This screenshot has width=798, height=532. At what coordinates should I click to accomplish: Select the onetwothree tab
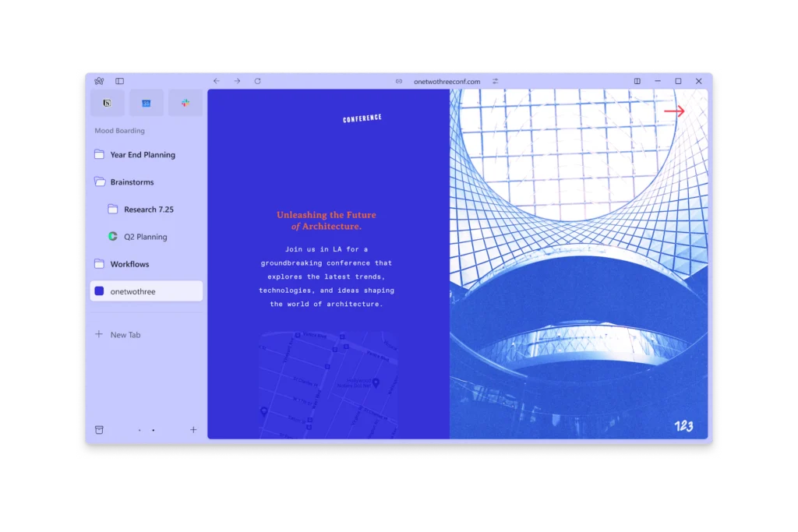point(146,291)
